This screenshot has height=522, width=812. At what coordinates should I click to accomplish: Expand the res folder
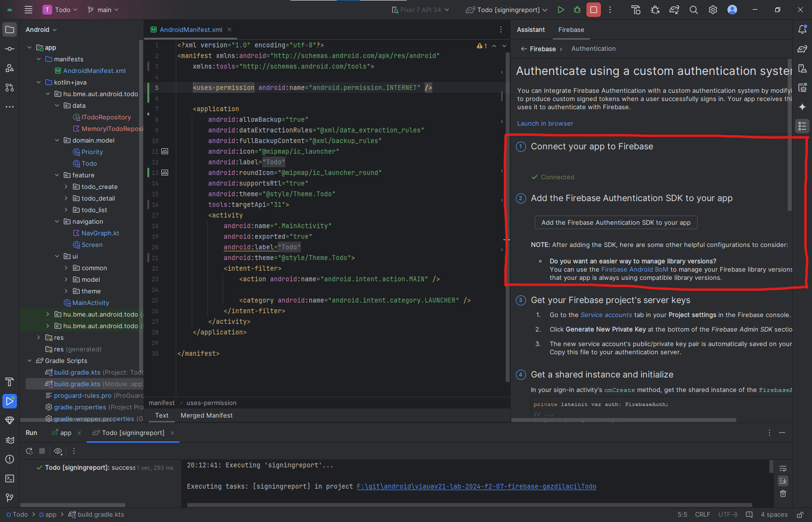coord(39,337)
